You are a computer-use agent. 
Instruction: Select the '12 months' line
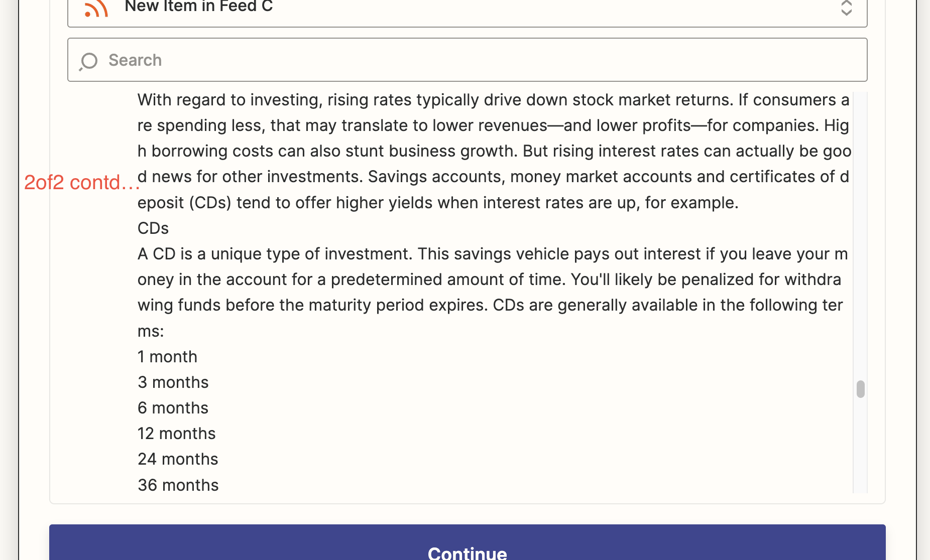coord(177,434)
